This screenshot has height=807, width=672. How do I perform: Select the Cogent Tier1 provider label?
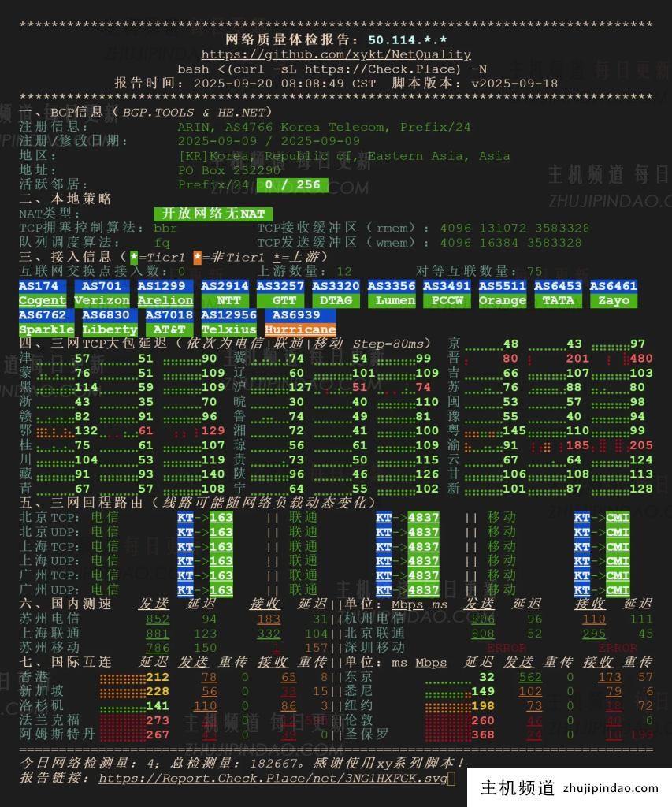(43, 300)
